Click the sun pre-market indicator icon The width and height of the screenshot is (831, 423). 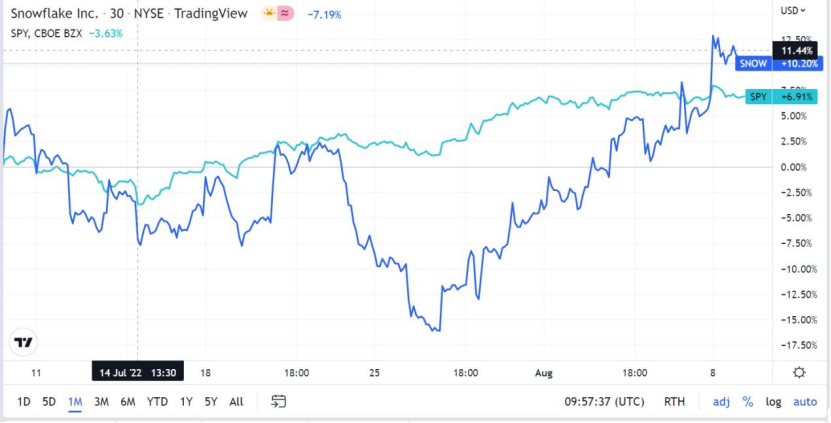tap(269, 14)
